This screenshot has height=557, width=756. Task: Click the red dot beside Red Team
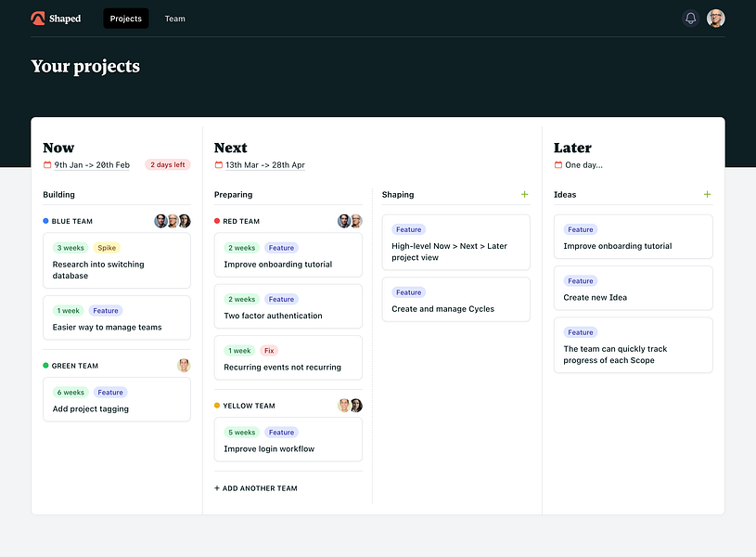[x=217, y=221]
